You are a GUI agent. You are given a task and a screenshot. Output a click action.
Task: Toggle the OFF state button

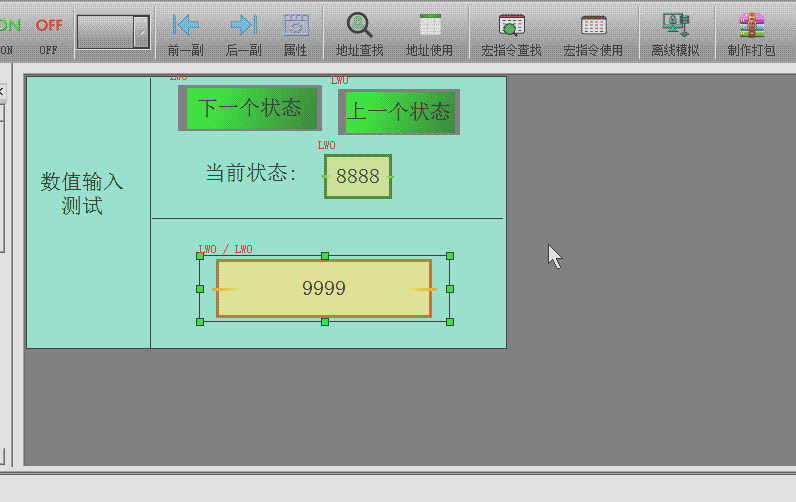coord(49,26)
